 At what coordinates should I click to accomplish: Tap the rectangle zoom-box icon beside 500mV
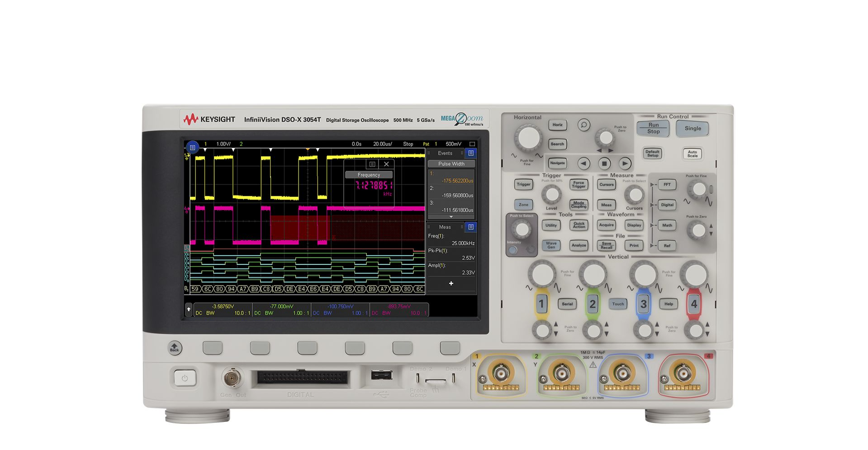pyautogui.click(x=472, y=144)
